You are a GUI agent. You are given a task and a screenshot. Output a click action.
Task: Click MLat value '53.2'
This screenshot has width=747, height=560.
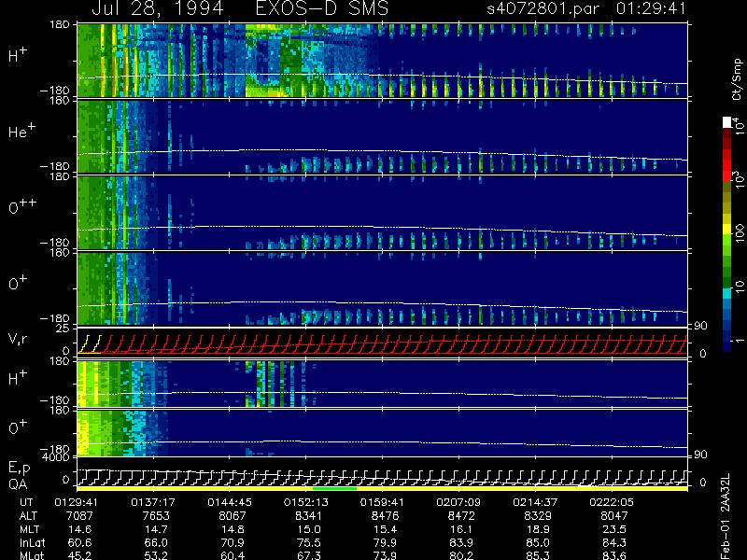point(156,555)
